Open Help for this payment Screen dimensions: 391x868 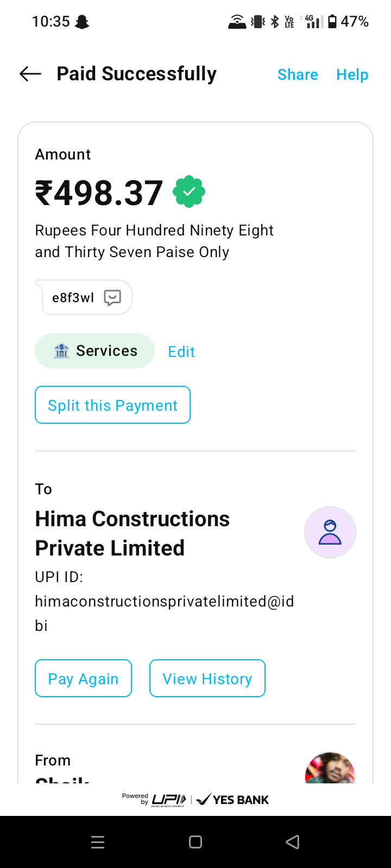tap(352, 74)
